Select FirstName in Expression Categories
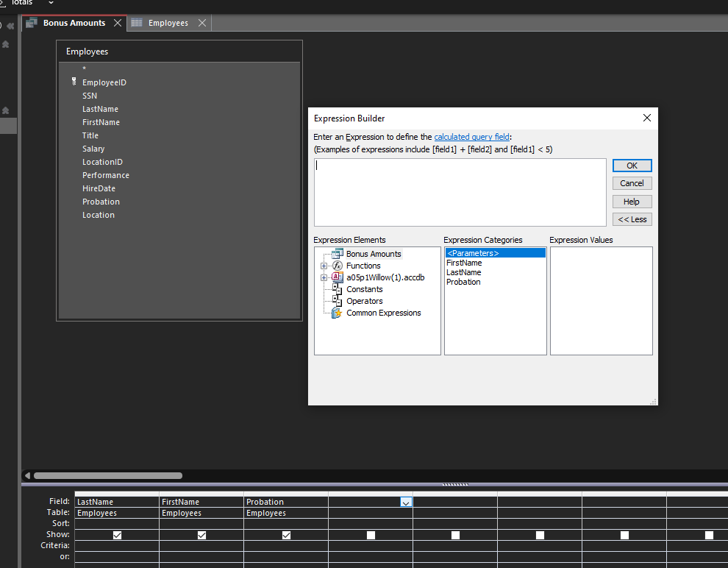The height and width of the screenshot is (568, 728). pyautogui.click(x=464, y=263)
